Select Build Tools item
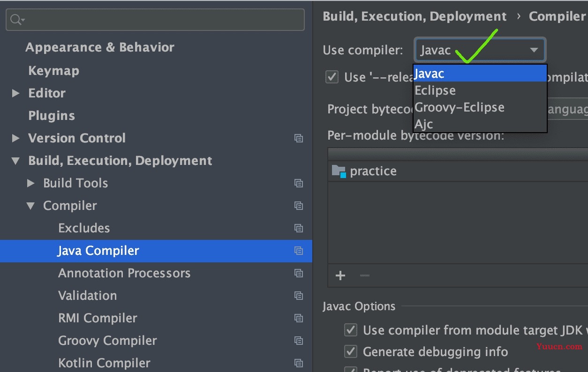 [75, 183]
